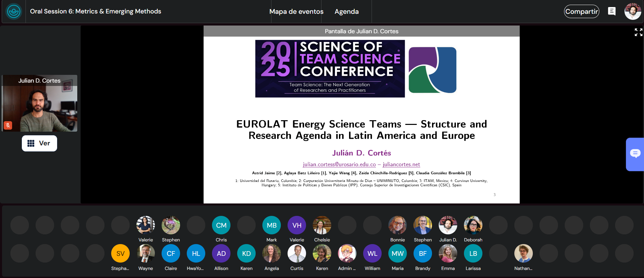644x278 pixels.
Task: Select Larissa's LB avatar
Action: [x=473, y=253]
